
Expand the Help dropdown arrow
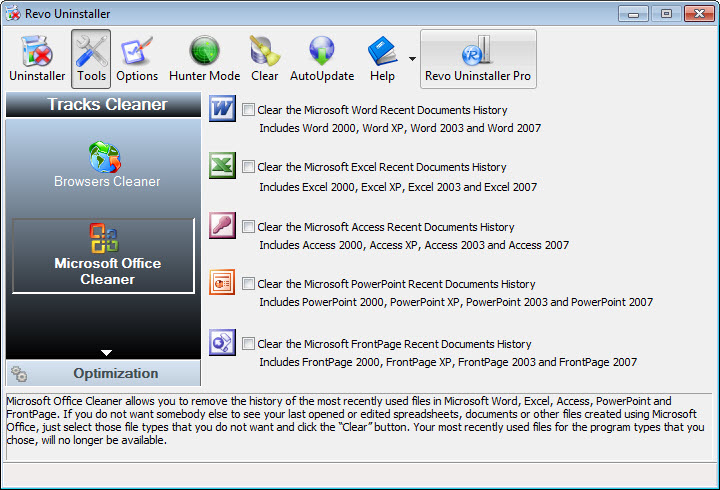[x=411, y=59]
